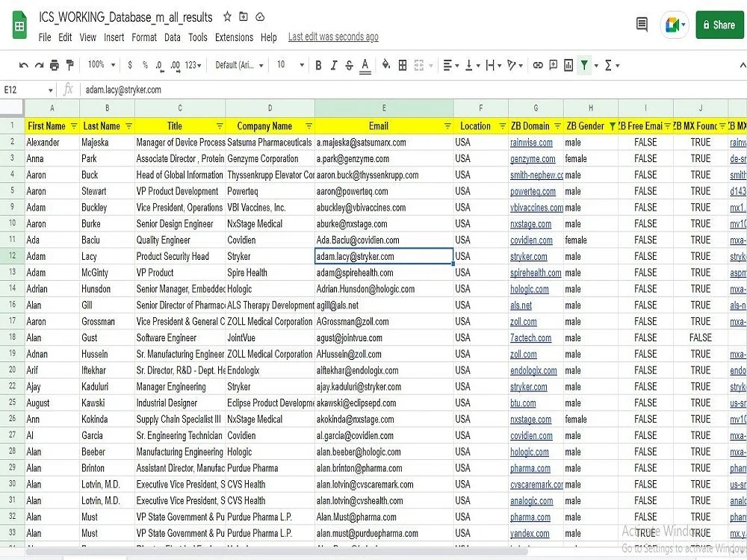
Task: Open the File menu
Action: coord(45,37)
